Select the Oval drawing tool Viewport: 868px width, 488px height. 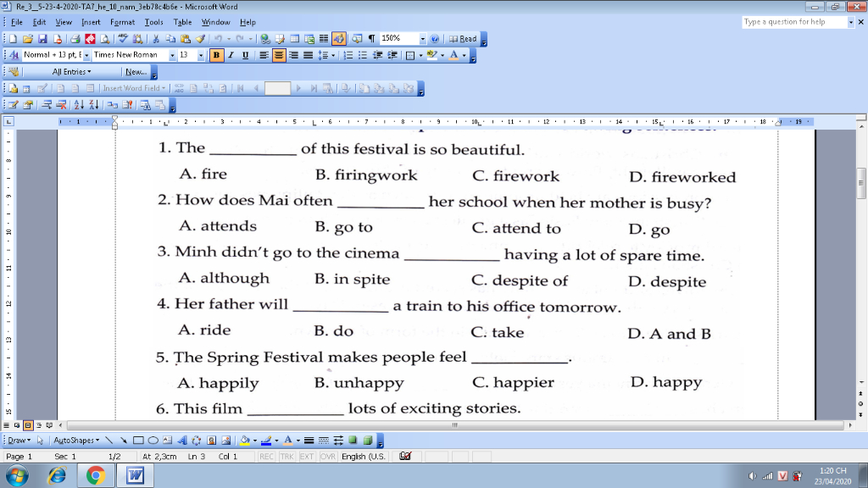click(x=153, y=441)
